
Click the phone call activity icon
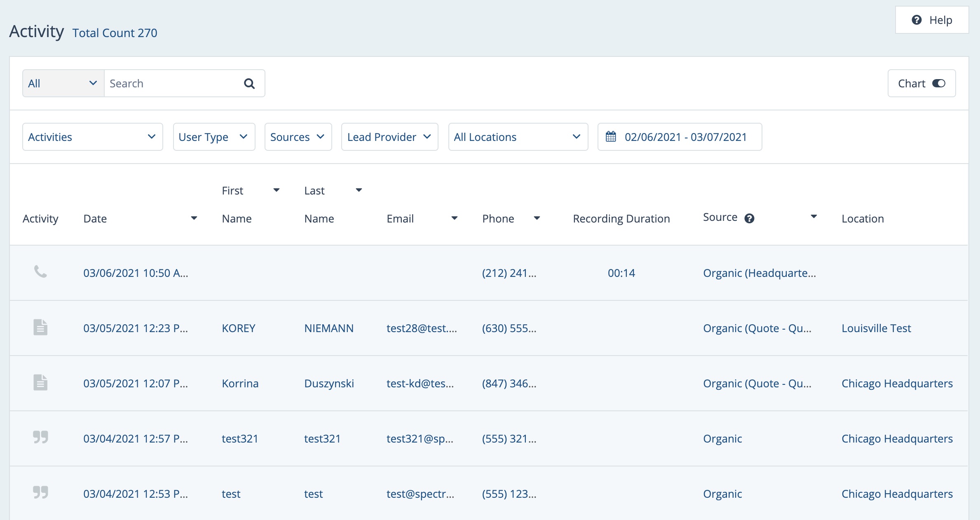click(40, 272)
